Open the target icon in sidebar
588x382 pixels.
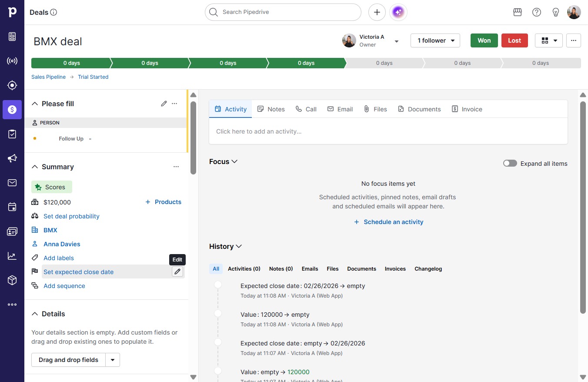point(12,85)
